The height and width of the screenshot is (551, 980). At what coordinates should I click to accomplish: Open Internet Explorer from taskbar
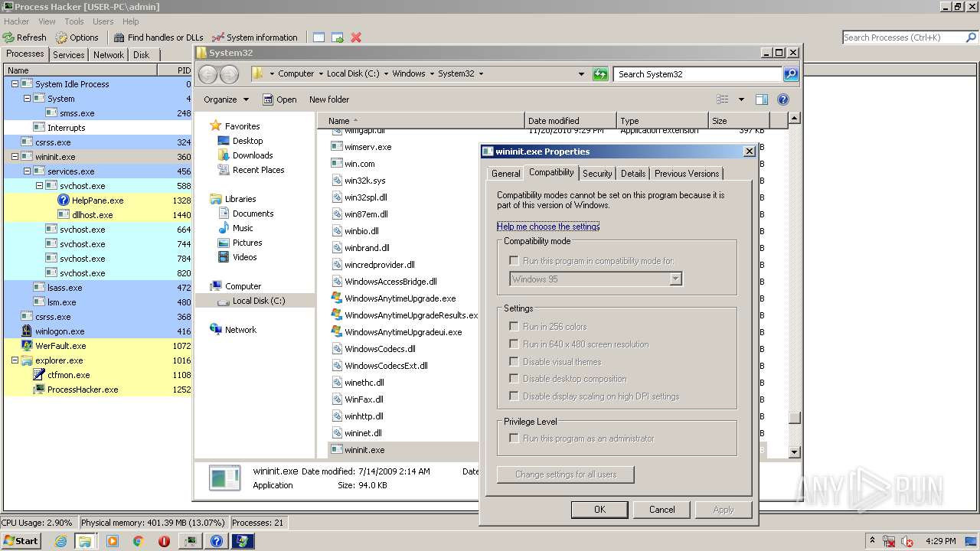(x=60, y=541)
